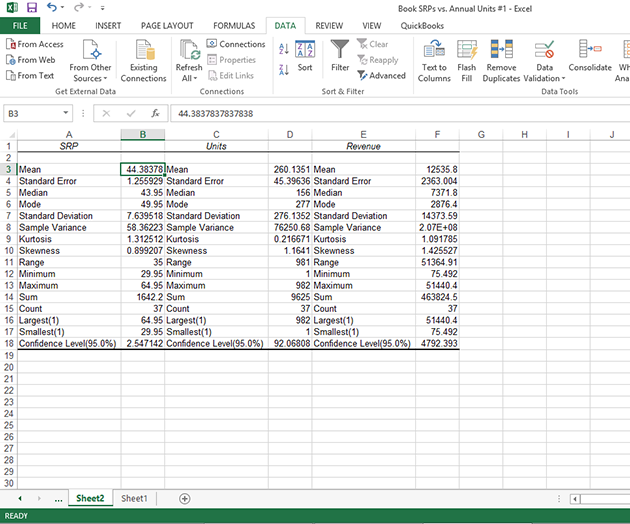Click the Flash Fill icon
Screen dimensions: 630x524
(x=467, y=60)
